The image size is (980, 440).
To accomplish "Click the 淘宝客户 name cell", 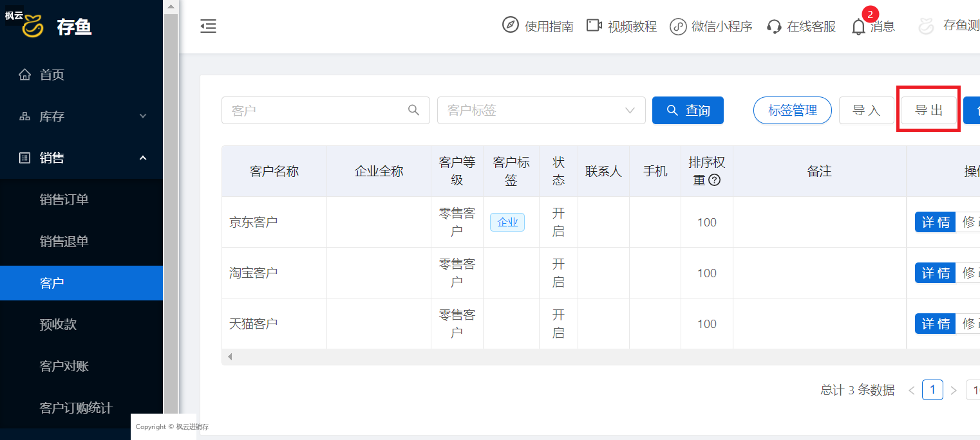I will [274, 273].
